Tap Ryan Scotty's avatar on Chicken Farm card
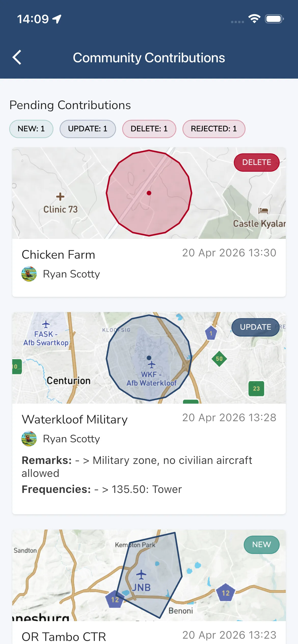This screenshot has width=298, height=644. [29, 274]
